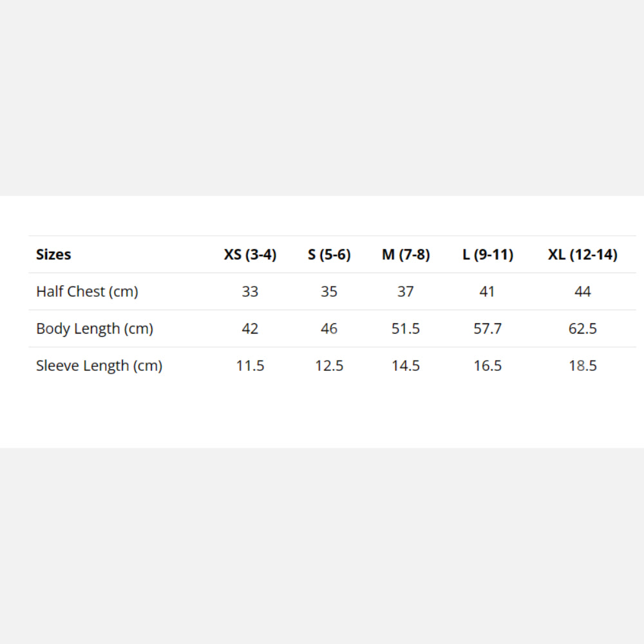644x644 pixels.
Task: Select Body Length value 62.5 for XL
Action: click(x=582, y=328)
